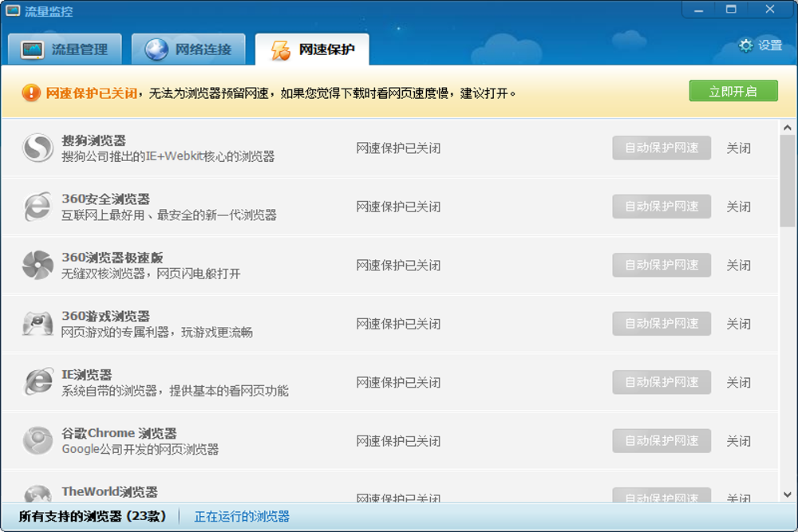The image size is (798, 532).
Task: Select 关闭 for 谷歌Chrome浏览器
Action: coord(738,440)
